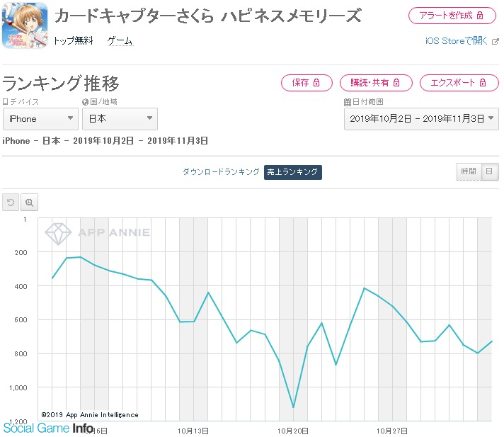Click the magnifier zoom icon above chart
Screen dimensions: 504x437
click(29, 203)
